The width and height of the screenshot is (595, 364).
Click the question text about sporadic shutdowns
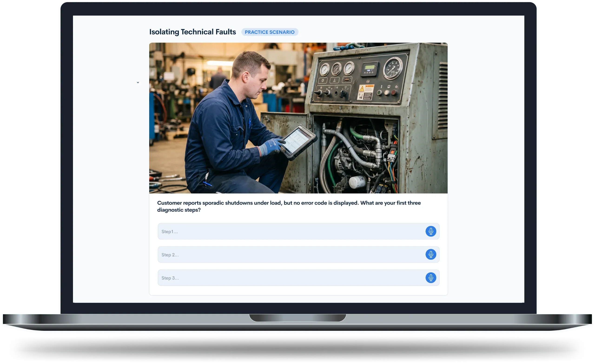coord(289,206)
